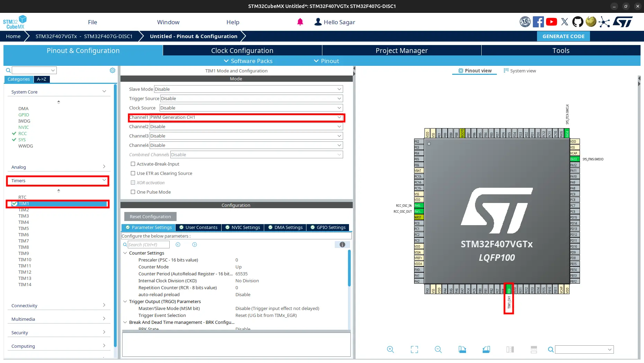Open the Clock Source dropdown
This screenshot has height=363, width=644.
[x=251, y=108]
